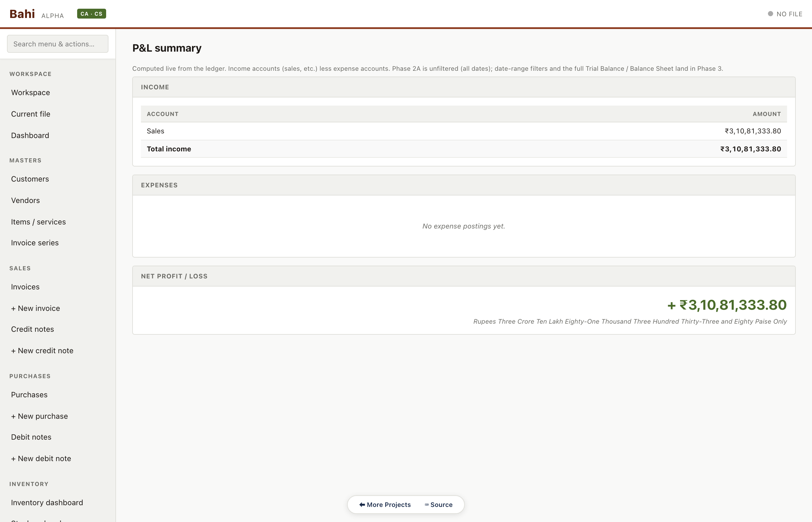The height and width of the screenshot is (522, 812).
Task: Focus the Search menu & actions field
Action: (58, 44)
